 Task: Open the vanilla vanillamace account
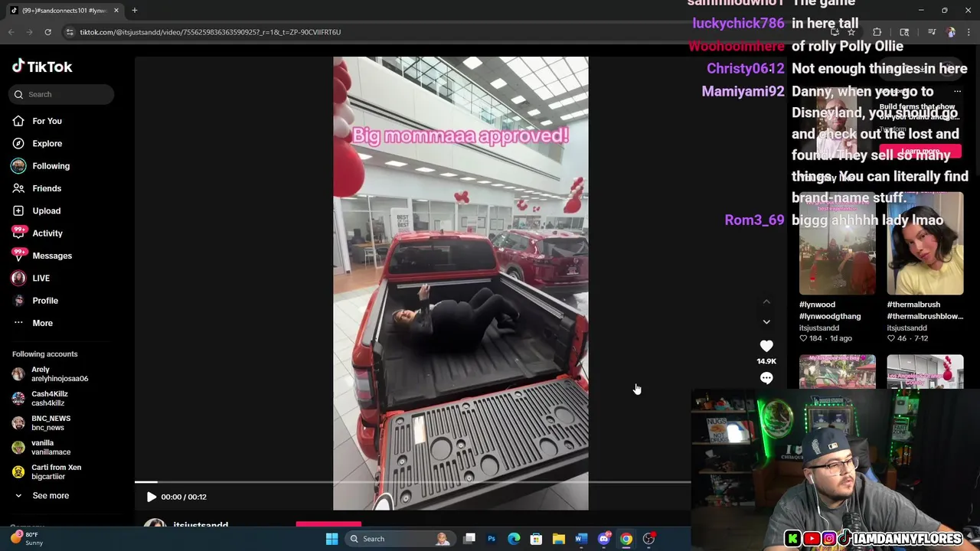click(x=51, y=448)
